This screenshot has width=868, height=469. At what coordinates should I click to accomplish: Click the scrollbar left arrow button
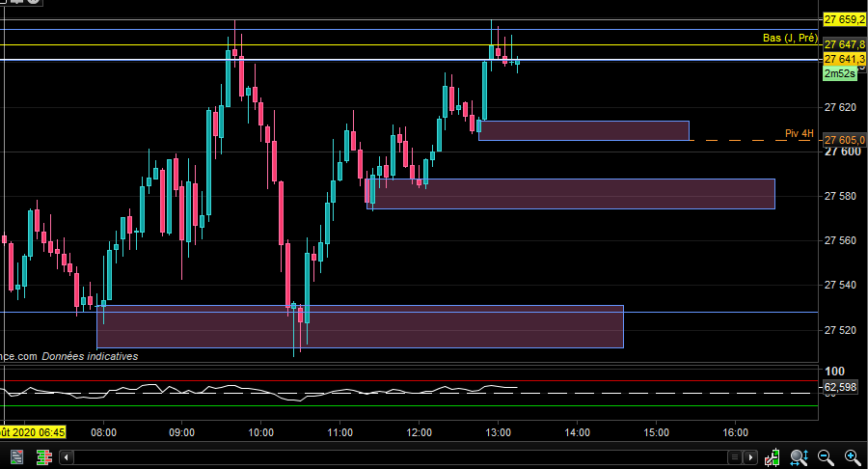(67, 457)
